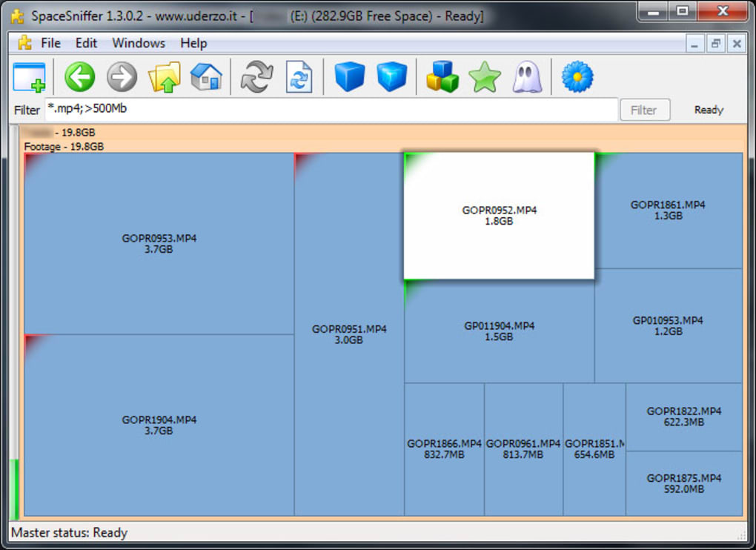Image resolution: width=756 pixels, height=550 pixels.
Task: Click the first blue cube icon
Action: pyautogui.click(x=349, y=77)
